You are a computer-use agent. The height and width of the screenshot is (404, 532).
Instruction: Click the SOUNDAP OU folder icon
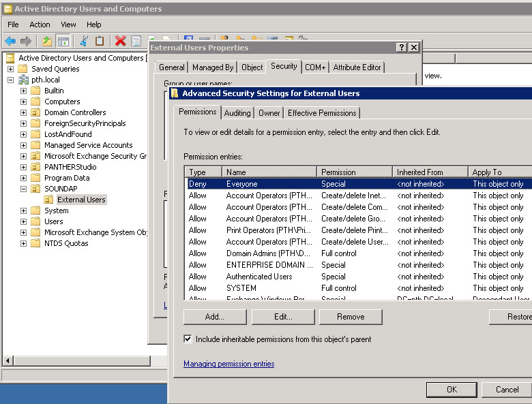[x=35, y=189]
